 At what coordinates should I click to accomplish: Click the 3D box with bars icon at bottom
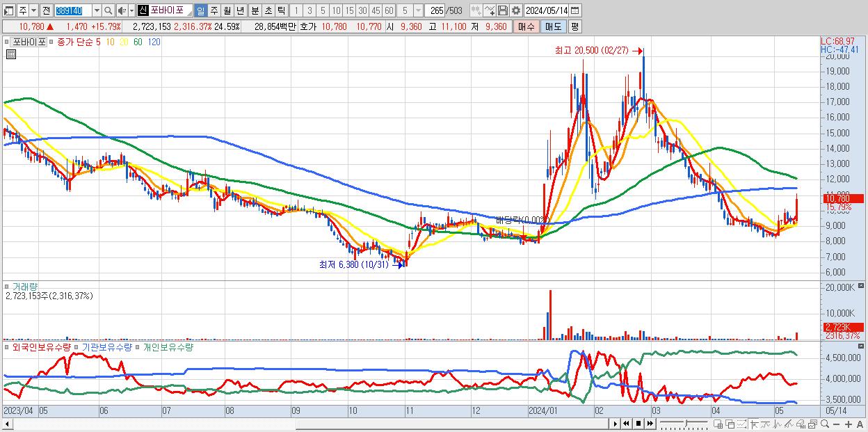coord(801,424)
